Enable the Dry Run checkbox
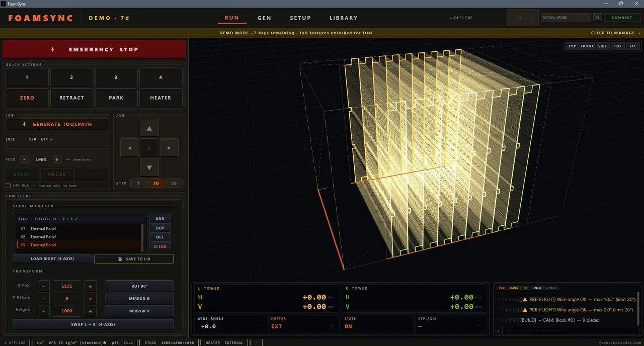Screen dimensions: 644x346 point(8,186)
